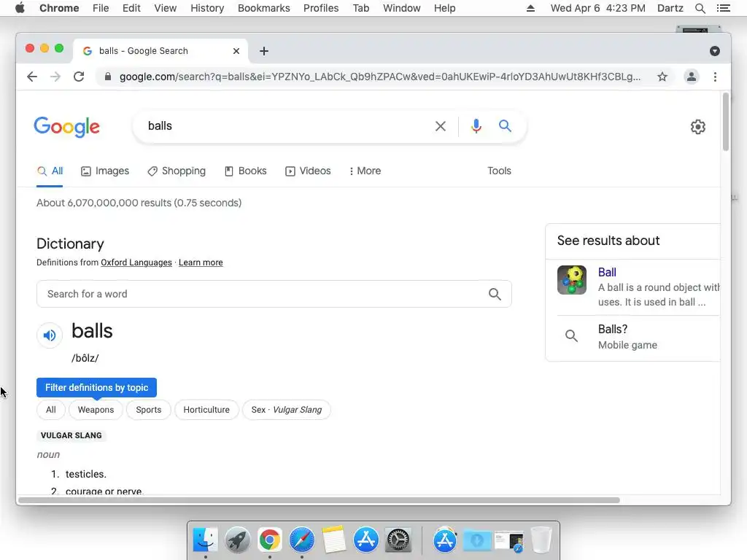
Task: Click the pronunciation text /bôlz/
Action: [85, 358]
